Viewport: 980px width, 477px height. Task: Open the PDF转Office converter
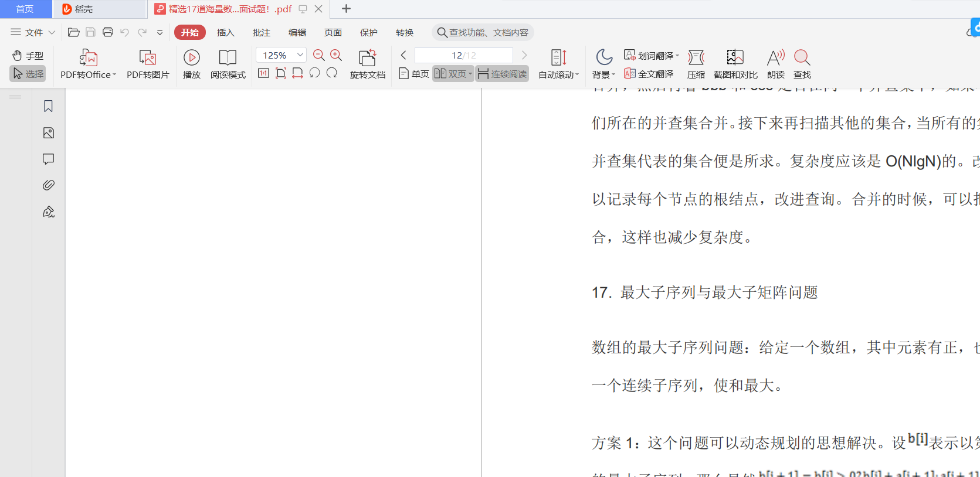[89, 64]
